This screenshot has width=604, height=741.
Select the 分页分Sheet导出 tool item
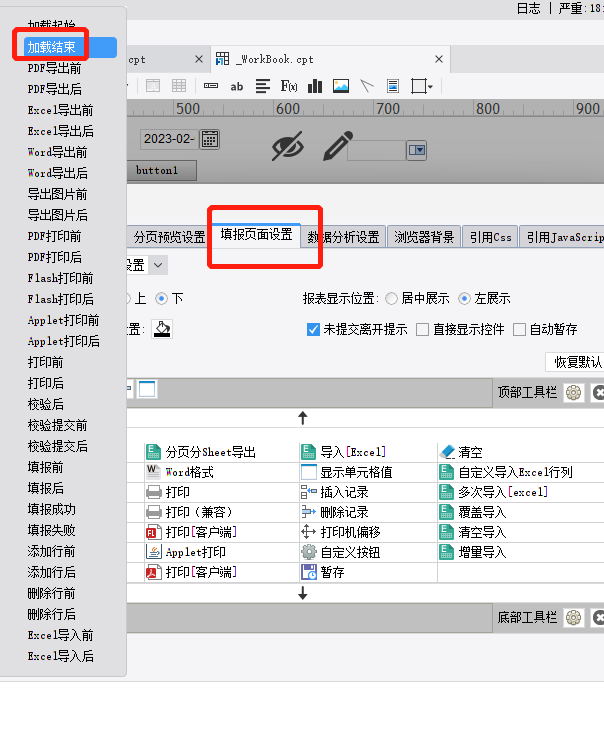pyautogui.click(x=201, y=452)
